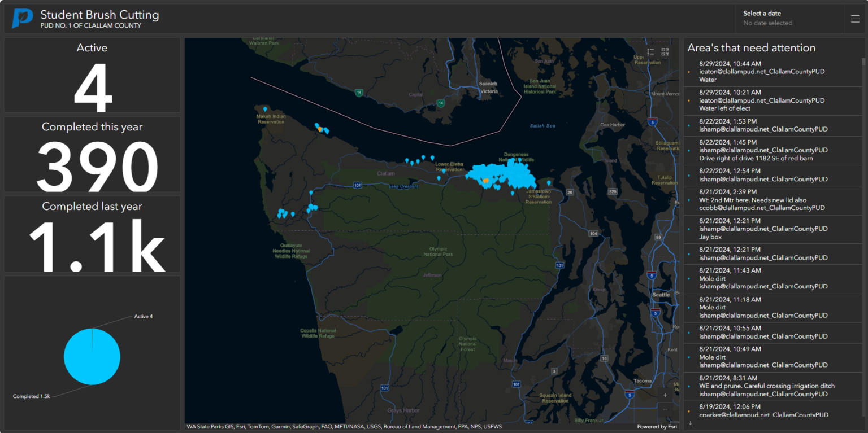Zoom in using the plus icon

665,395
